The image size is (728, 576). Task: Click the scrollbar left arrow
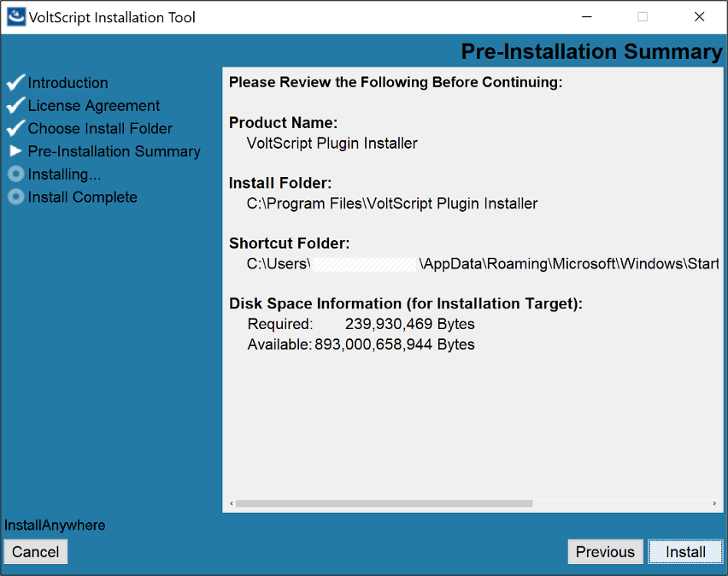click(x=230, y=503)
